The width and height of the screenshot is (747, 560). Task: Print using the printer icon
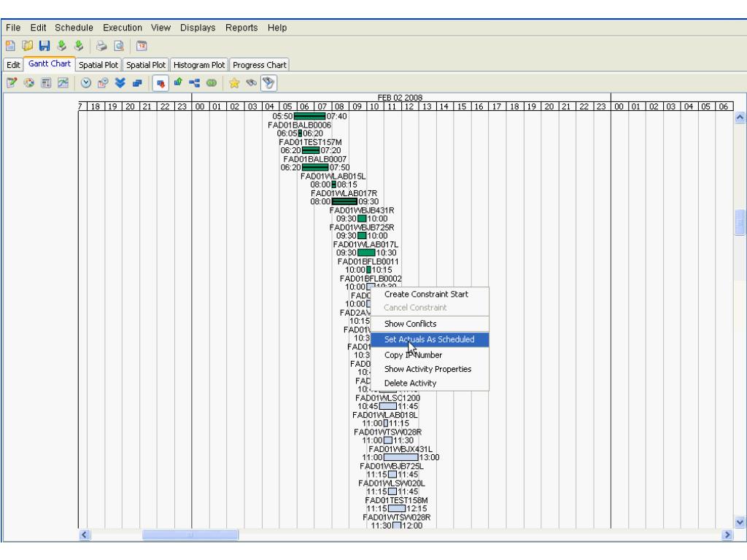point(101,46)
